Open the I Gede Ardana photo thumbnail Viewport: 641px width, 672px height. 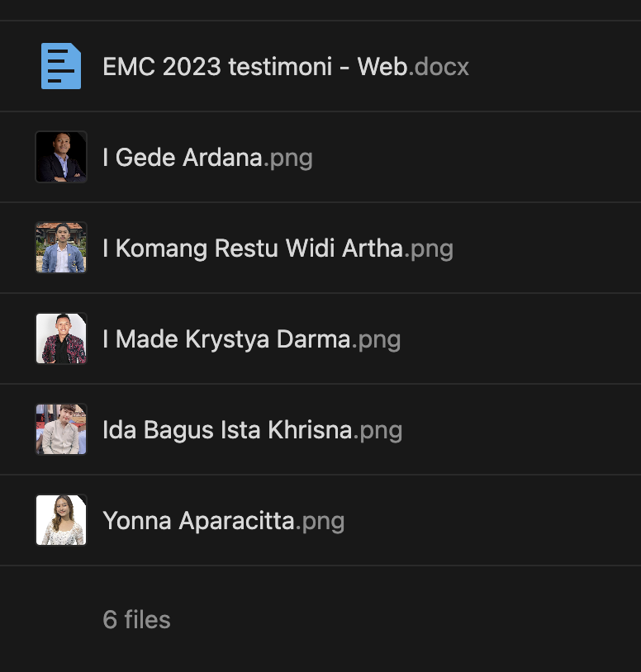click(x=61, y=157)
